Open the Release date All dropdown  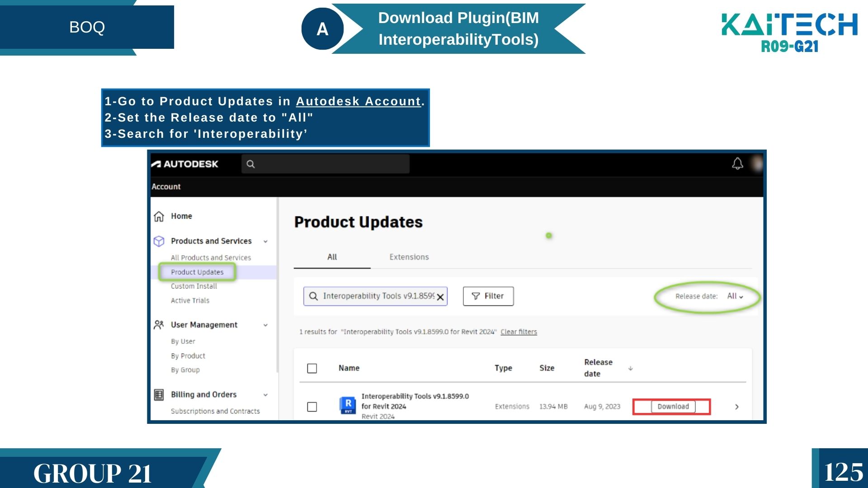click(x=735, y=296)
